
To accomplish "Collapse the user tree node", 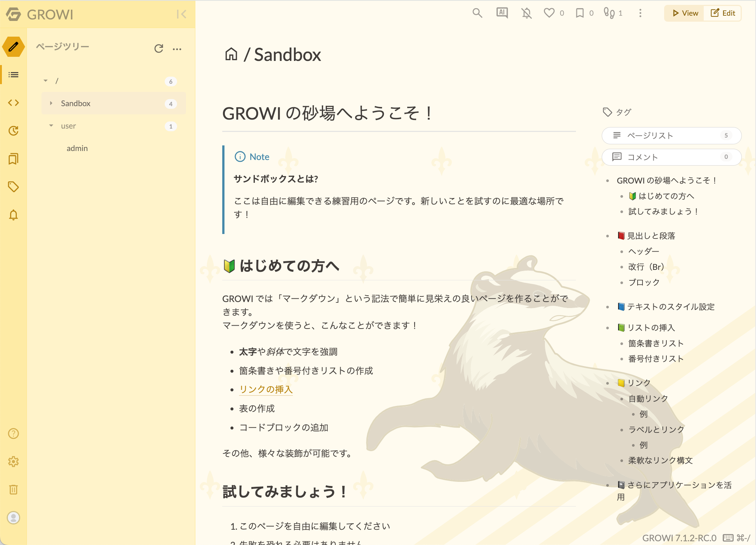I will 51,126.
